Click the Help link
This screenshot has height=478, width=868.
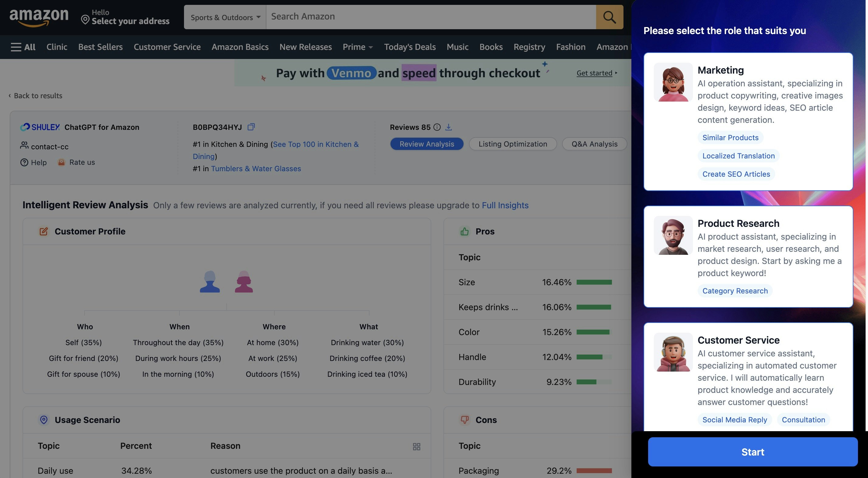(39, 162)
